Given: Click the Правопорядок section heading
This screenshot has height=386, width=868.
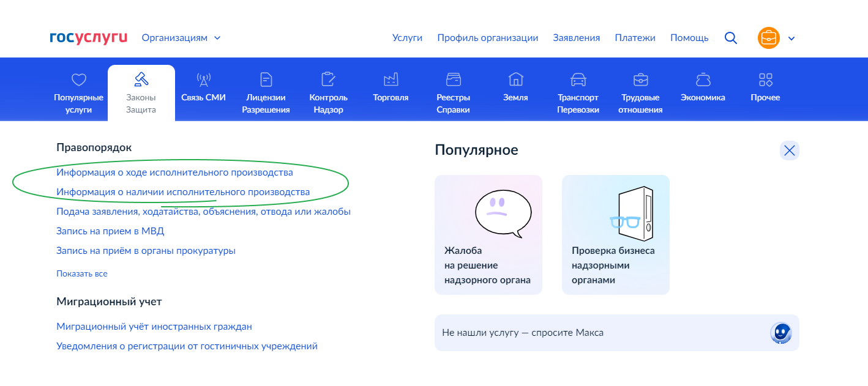Looking at the screenshot, I should click(94, 147).
